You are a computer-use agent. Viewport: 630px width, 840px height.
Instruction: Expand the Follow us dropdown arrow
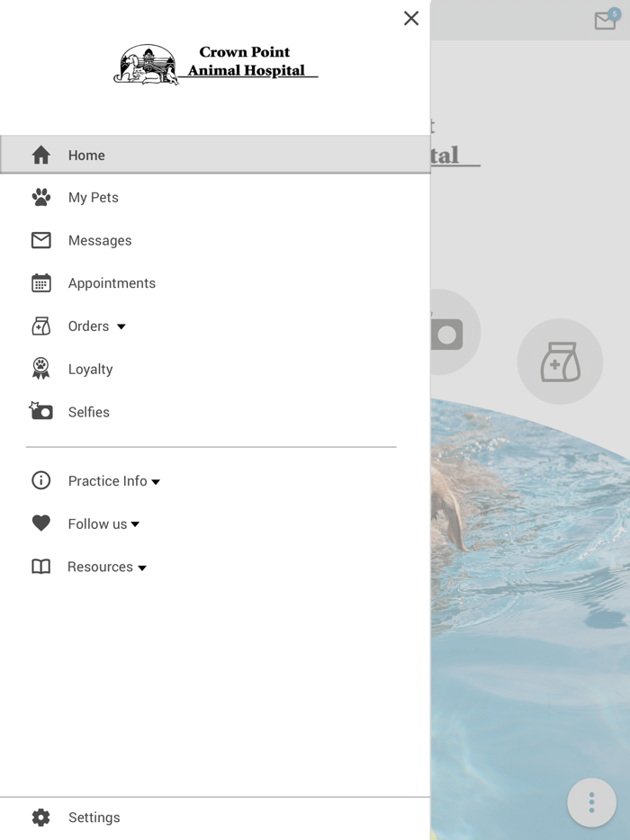point(136,524)
